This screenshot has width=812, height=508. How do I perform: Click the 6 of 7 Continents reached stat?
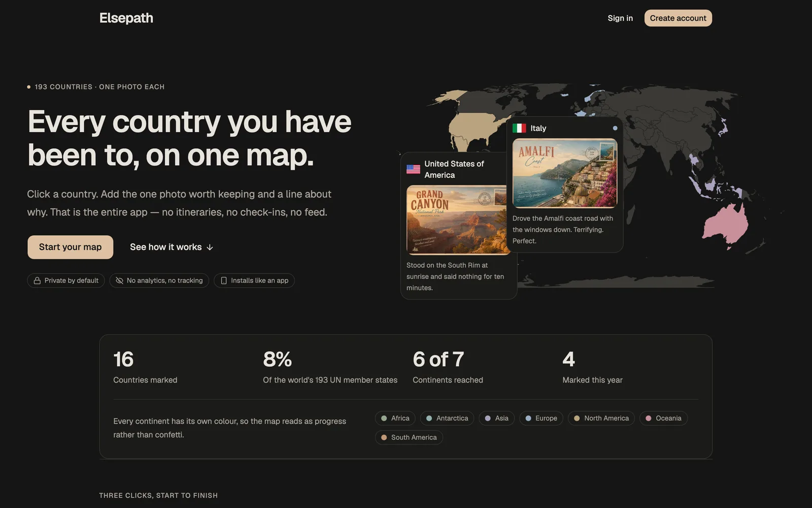(x=448, y=367)
